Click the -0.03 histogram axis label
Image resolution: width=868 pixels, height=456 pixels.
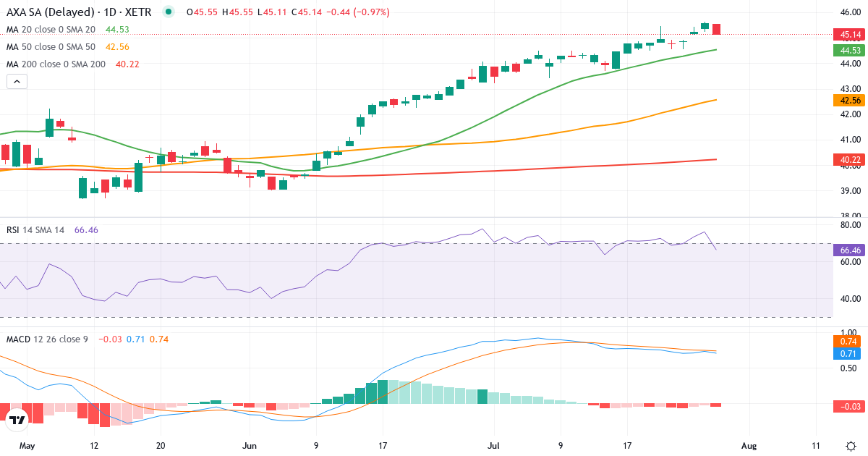point(849,407)
